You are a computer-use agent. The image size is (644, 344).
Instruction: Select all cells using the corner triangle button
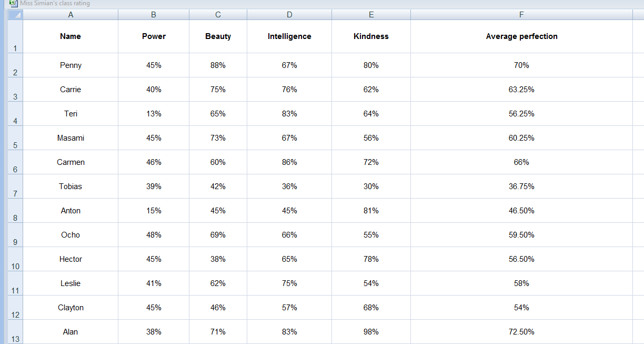tap(14, 14)
